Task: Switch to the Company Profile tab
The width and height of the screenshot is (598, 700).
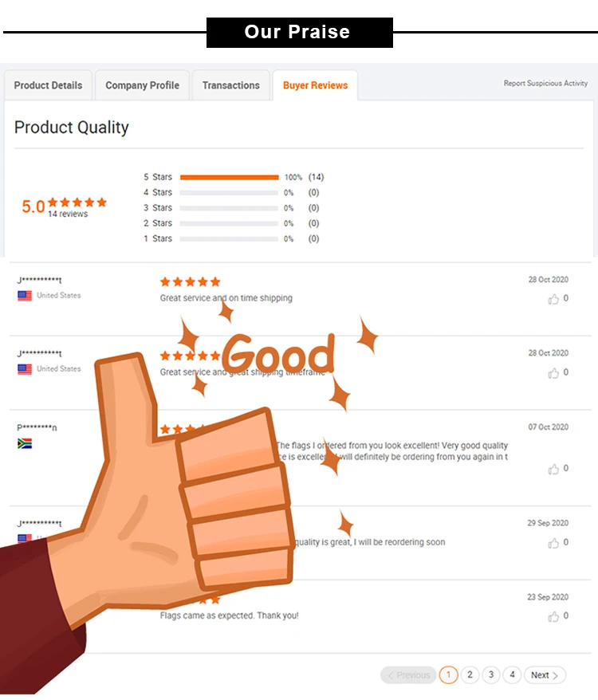Action: click(x=142, y=85)
